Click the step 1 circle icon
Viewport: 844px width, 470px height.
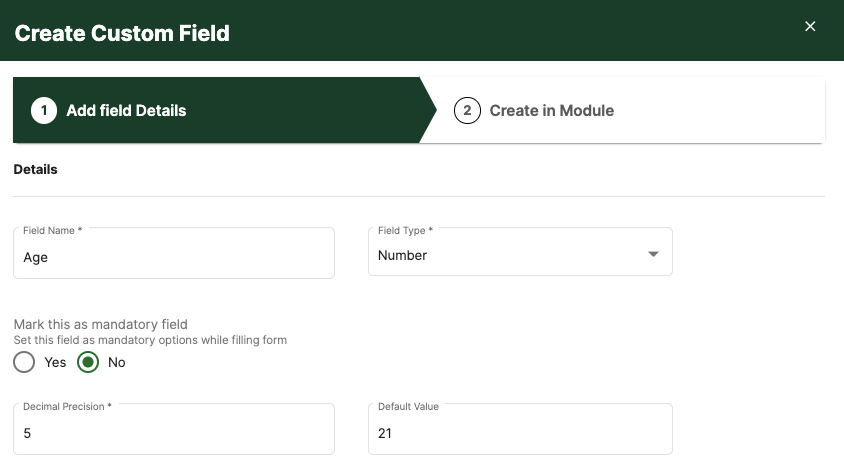[44, 110]
